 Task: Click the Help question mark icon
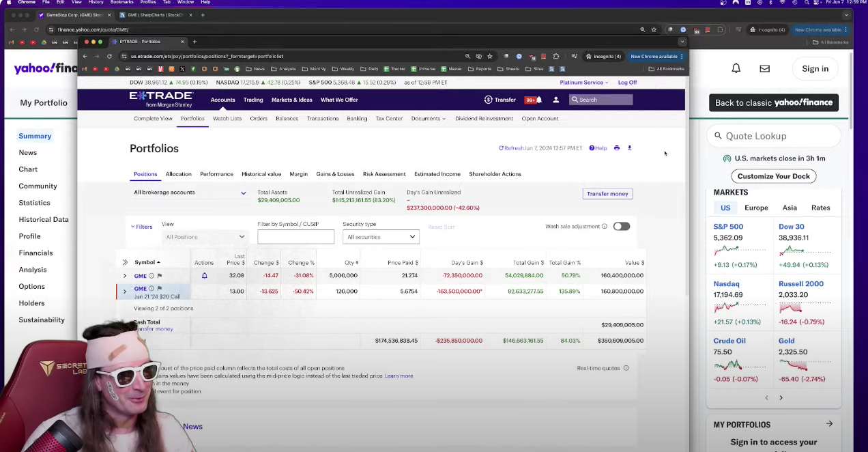(x=592, y=148)
